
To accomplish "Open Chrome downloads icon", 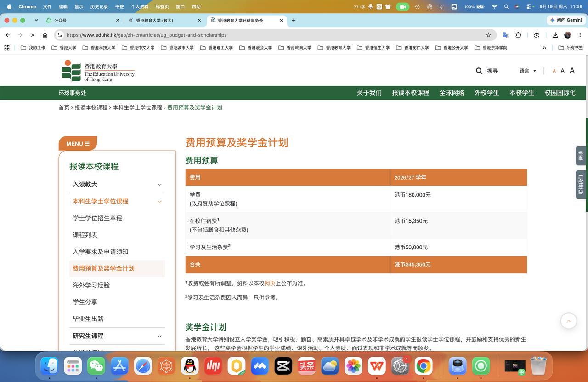I will click(555, 35).
